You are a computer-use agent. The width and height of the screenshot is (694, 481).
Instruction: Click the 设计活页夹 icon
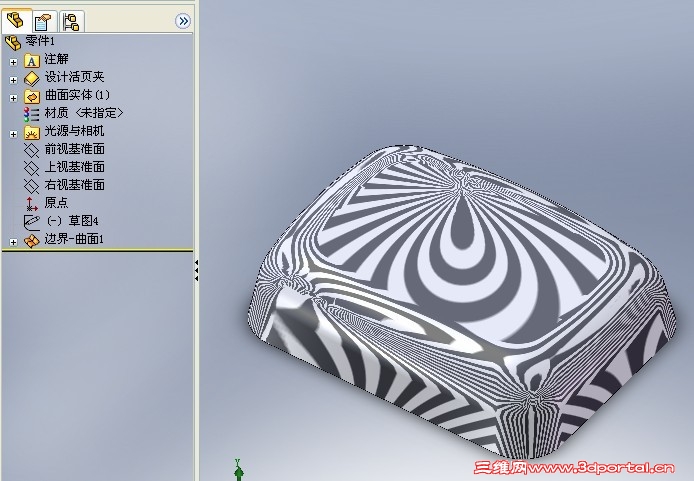coord(31,79)
